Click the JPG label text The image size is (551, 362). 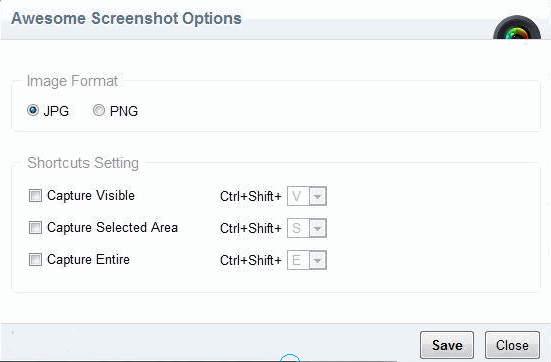point(56,111)
